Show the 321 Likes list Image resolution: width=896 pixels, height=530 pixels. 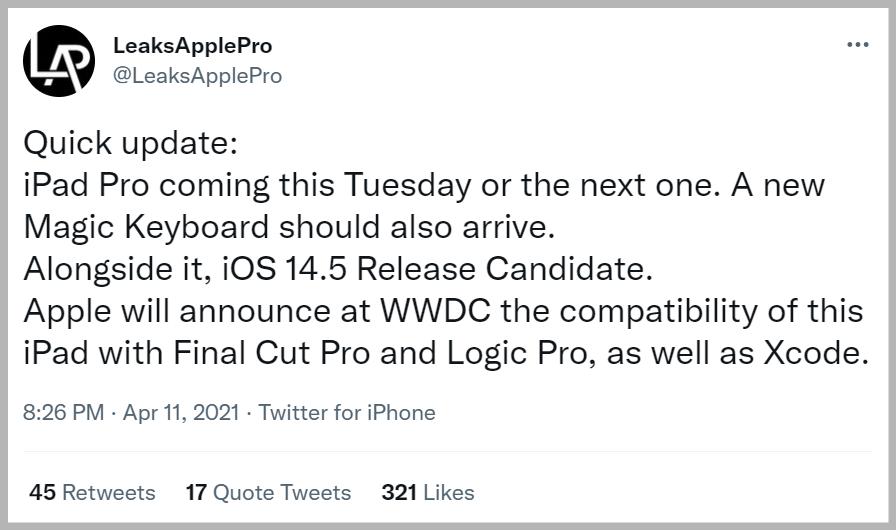428,492
